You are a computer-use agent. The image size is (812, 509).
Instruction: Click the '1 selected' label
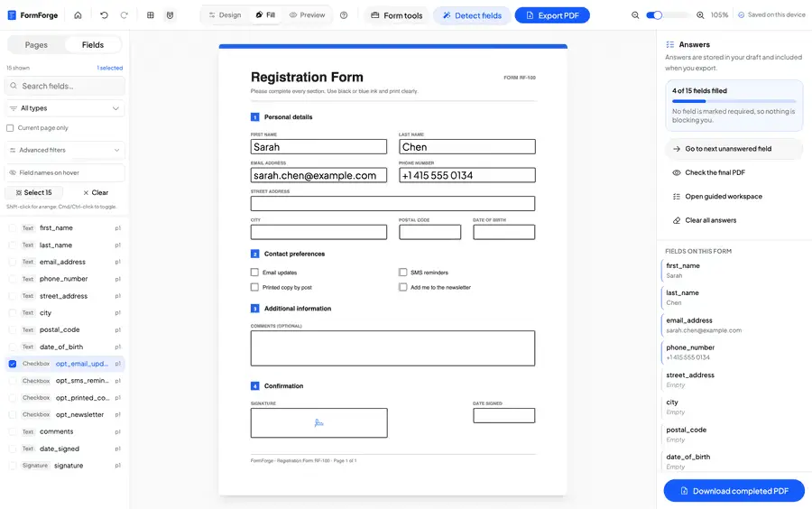[110, 68]
